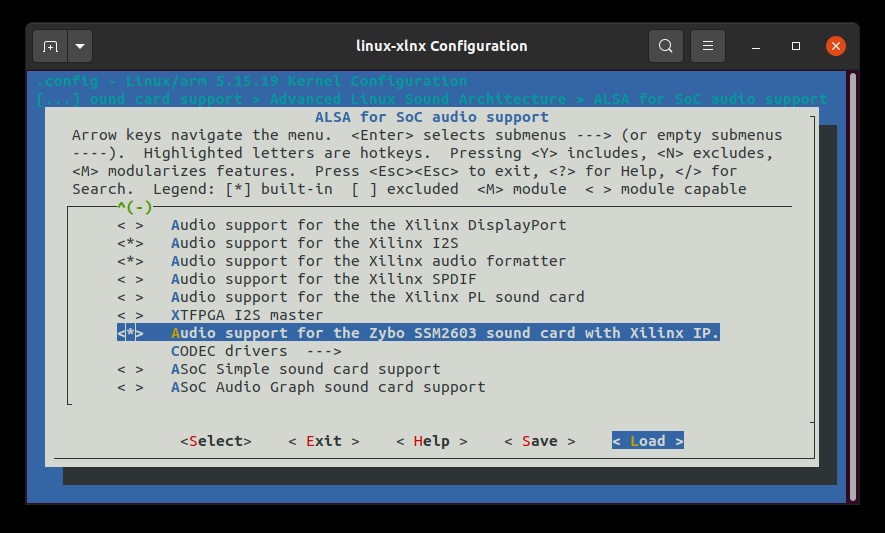Click 'Advanced Linux Sound Architecture' in breadcrumb
Image resolution: width=885 pixels, height=533 pixels.
coord(418,99)
